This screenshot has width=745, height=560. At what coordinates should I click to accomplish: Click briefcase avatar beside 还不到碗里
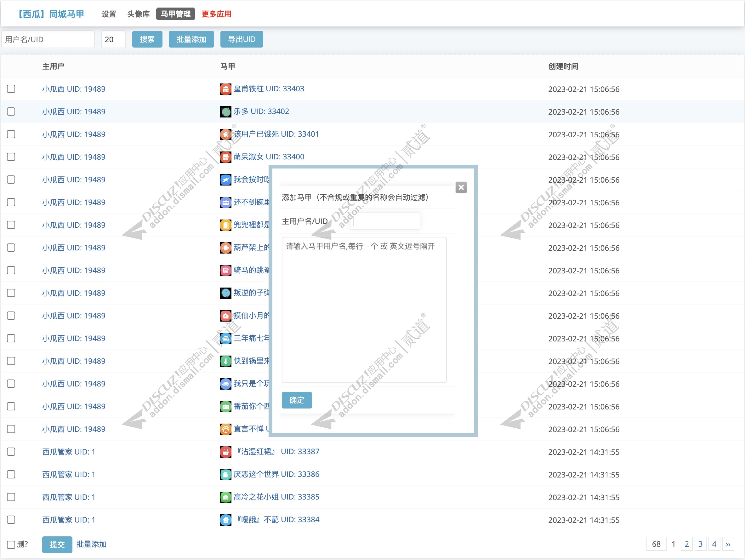pos(226,202)
